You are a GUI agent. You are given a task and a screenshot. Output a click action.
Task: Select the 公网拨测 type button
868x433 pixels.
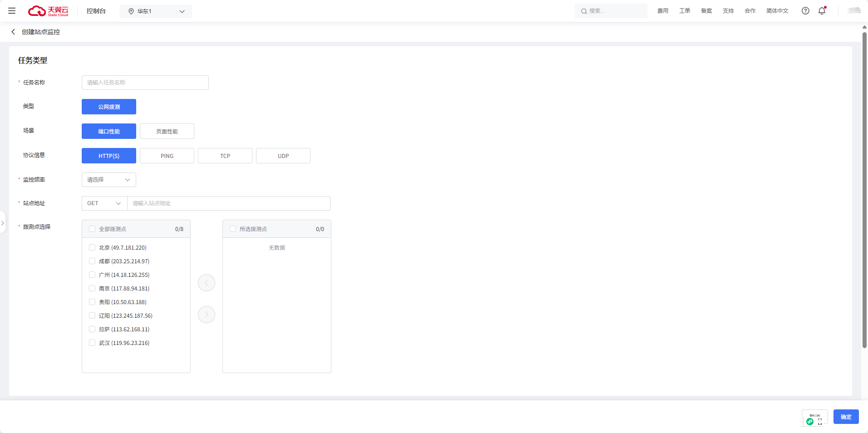pyautogui.click(x=109, y=107)
